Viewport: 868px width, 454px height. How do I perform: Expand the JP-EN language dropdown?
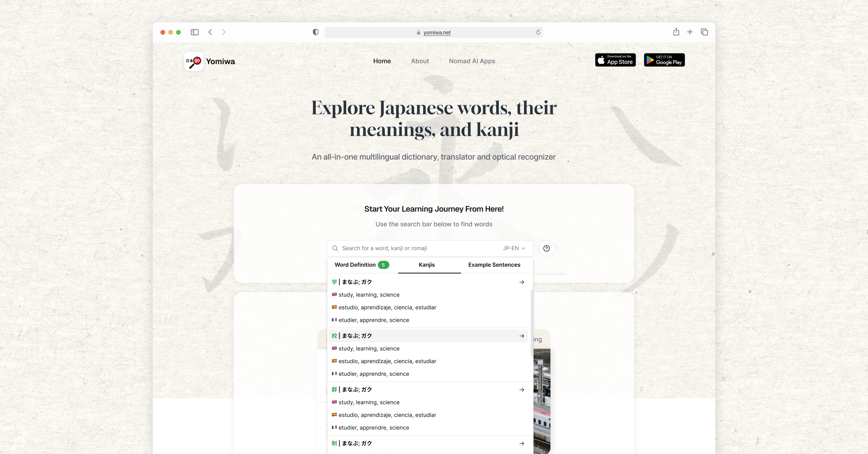(514, 248)
